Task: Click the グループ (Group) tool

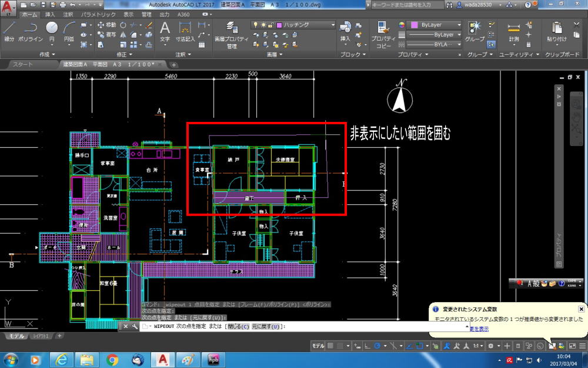Action: pos(475,31)
